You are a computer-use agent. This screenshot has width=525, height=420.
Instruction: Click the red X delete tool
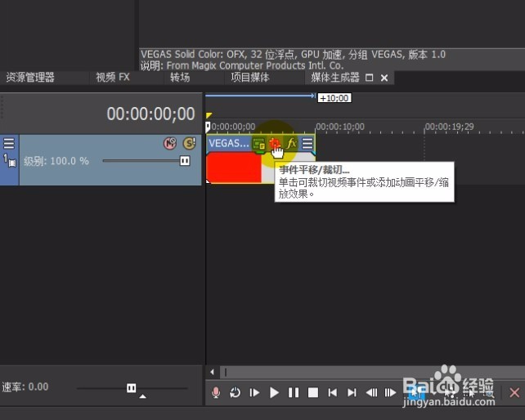[514, 392]
